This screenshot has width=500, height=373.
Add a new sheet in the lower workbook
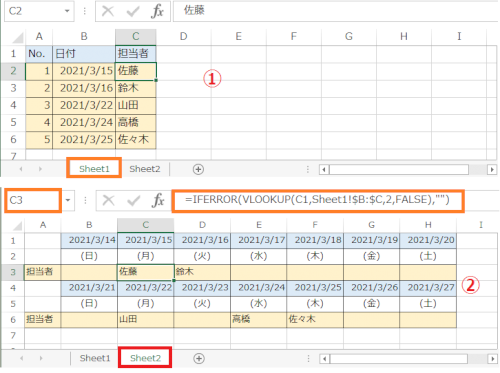pos(199,359)
